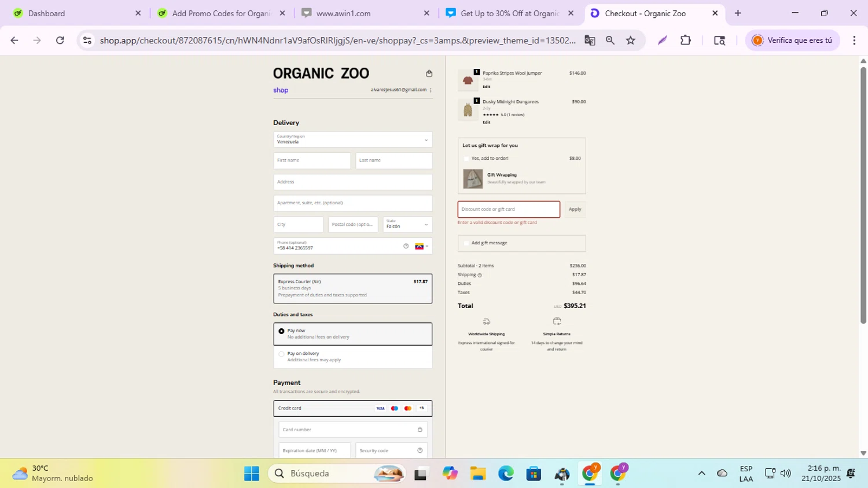The width and height of the screenshot is (868, 488).
Task: Click the Discount code or gift card field
Action: pos(509,209)
